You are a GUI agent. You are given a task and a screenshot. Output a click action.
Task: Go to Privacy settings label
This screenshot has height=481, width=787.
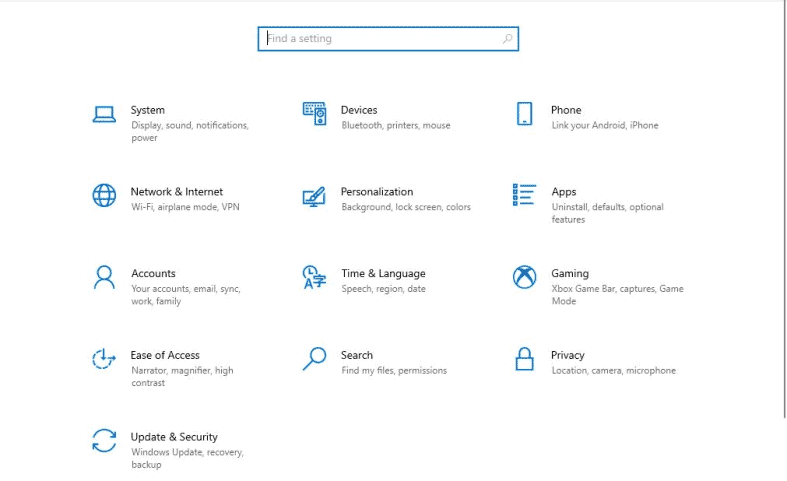tap(568, 355)
